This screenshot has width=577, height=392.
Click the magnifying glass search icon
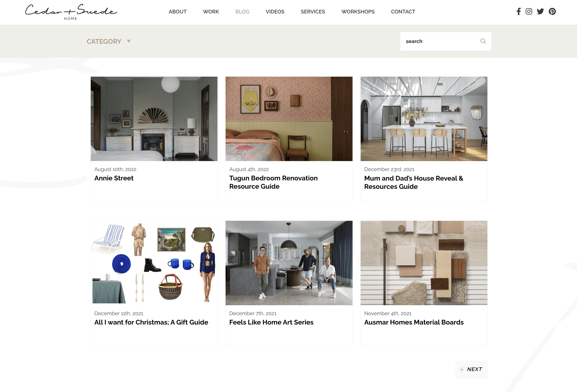click(483, 41)
